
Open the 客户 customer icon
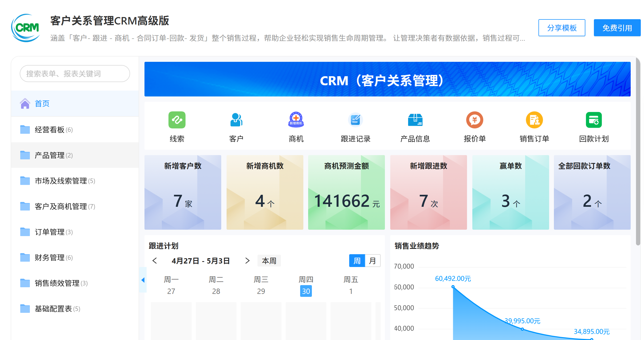coord(236,120)
